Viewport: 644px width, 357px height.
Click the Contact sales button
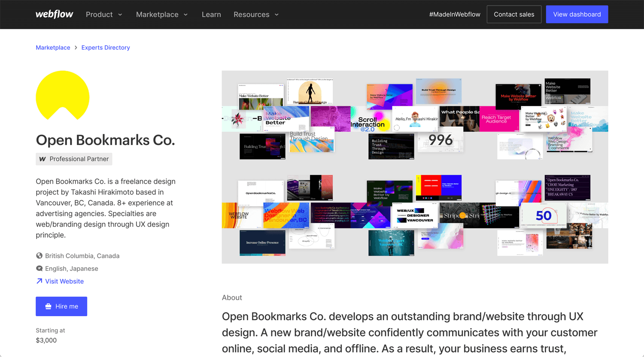pyautogui.click(x=514, y=14)
